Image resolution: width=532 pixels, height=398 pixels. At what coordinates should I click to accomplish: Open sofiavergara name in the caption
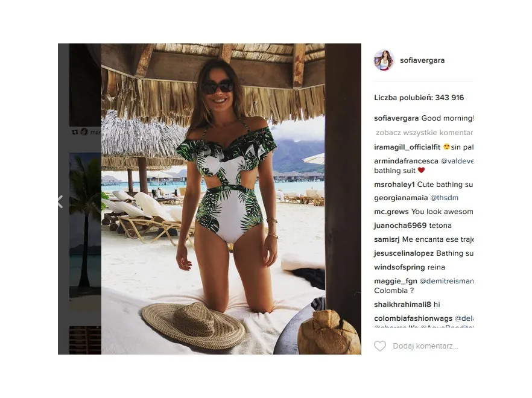point(396,118)
